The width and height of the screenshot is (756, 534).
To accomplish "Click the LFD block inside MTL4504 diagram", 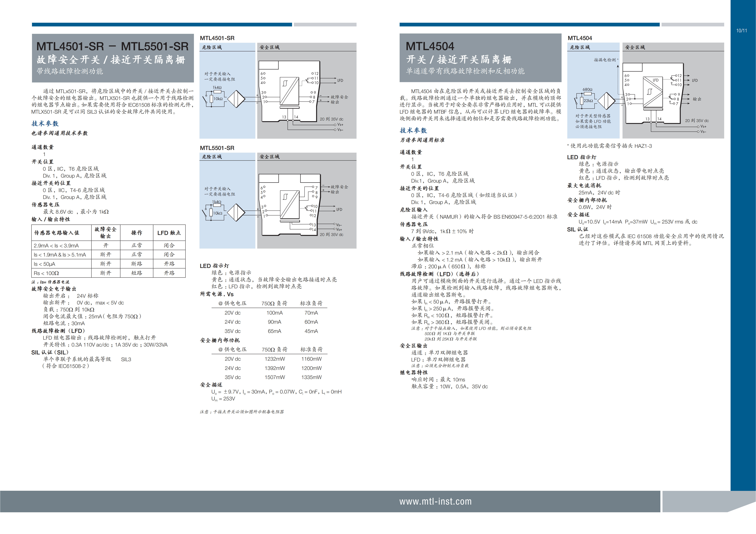I will [x=656, y=80].
